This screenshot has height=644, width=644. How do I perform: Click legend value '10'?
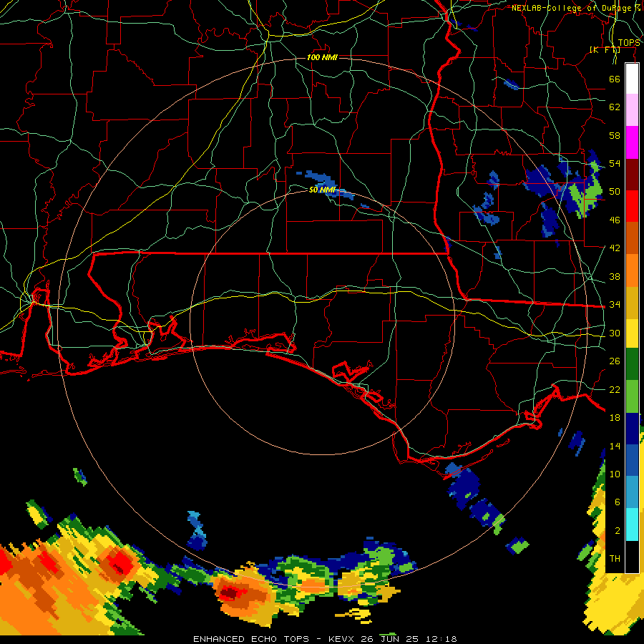pos(615,474)
